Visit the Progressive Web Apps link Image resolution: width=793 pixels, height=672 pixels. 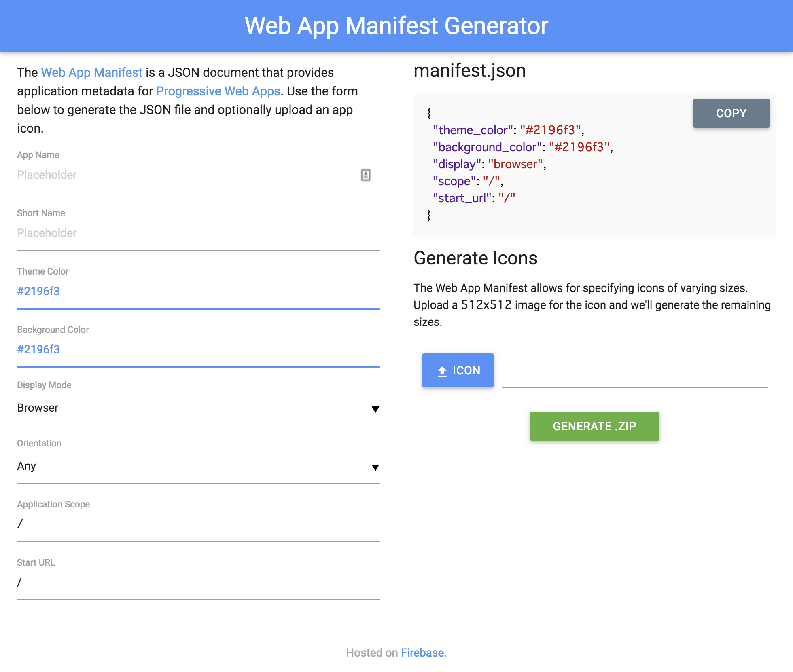(218, 91)
